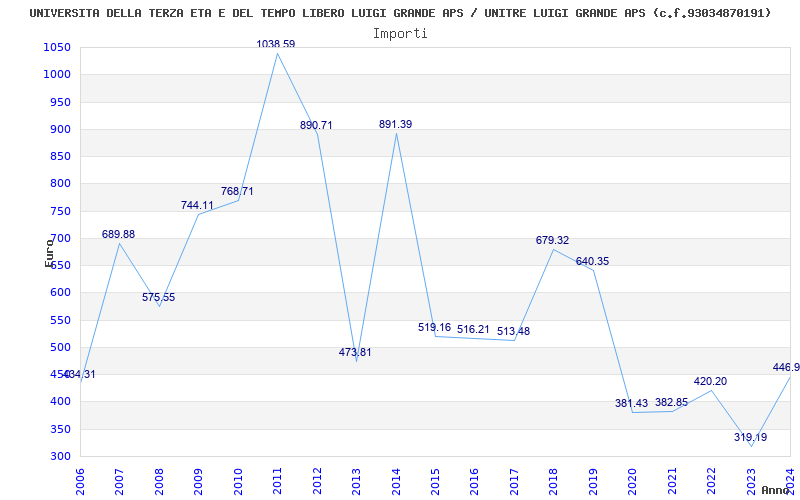Click the 420.20 data value
The image size is (800, 500).
(710, 381)
